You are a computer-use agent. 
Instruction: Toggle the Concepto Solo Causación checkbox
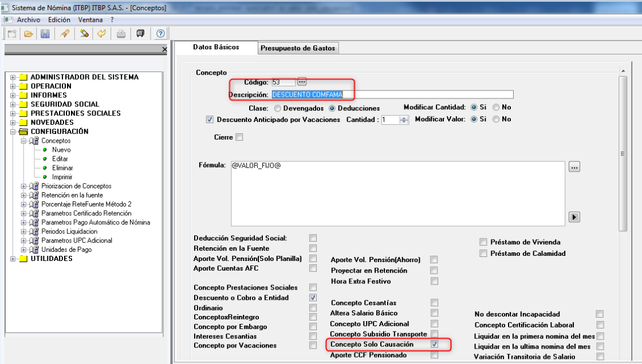click(435, 345)
